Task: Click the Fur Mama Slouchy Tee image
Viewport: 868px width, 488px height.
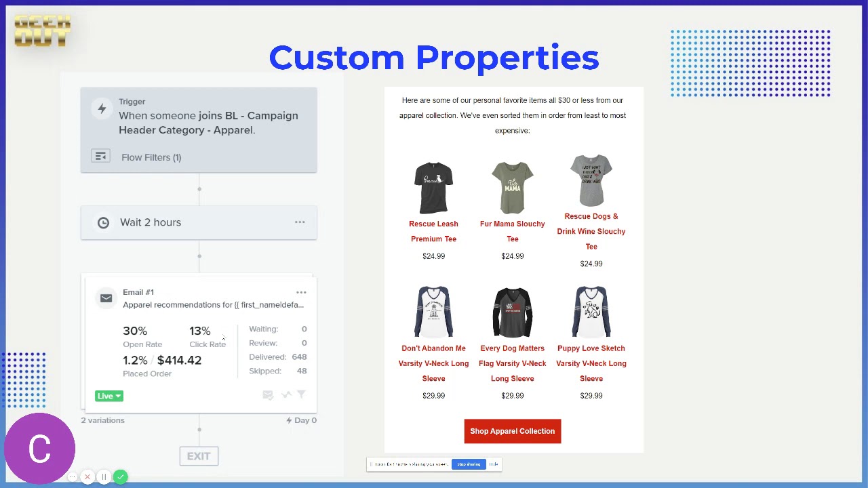Action: pos(512,187)
